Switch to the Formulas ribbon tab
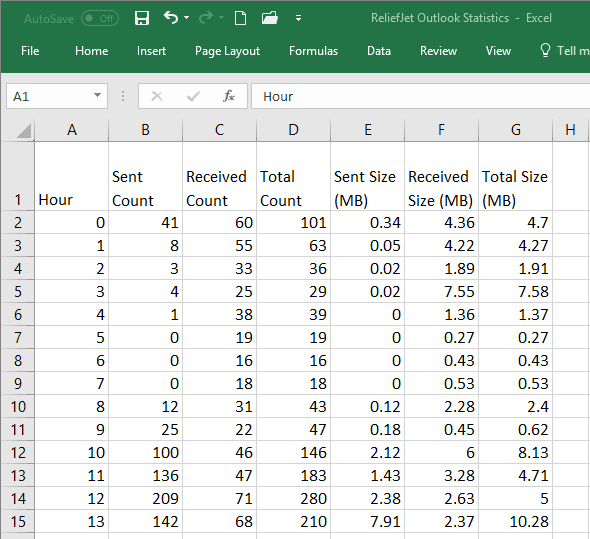 click(313, 51)
